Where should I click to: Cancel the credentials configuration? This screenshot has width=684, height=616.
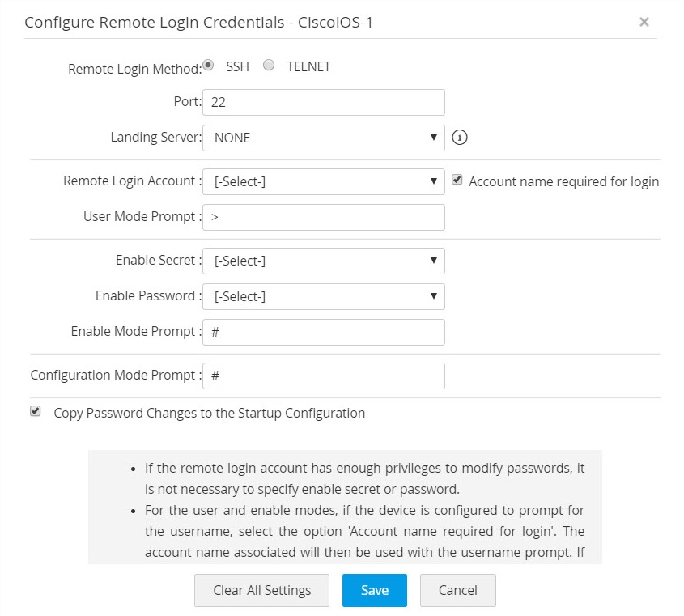click(x=457, y=590)
